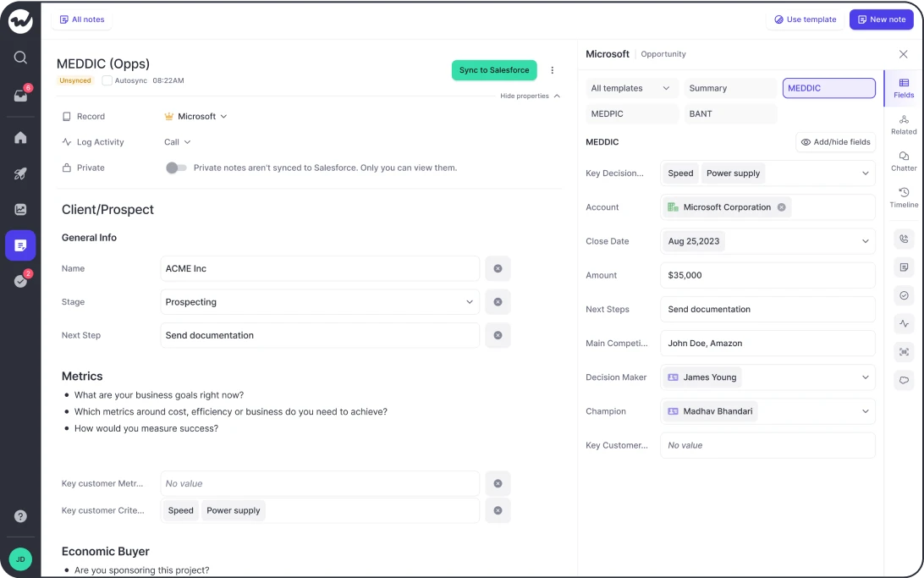Open the Record Microsoft dropdown
Viewport: 924px width, 578px height.
(x=196, y=117)
